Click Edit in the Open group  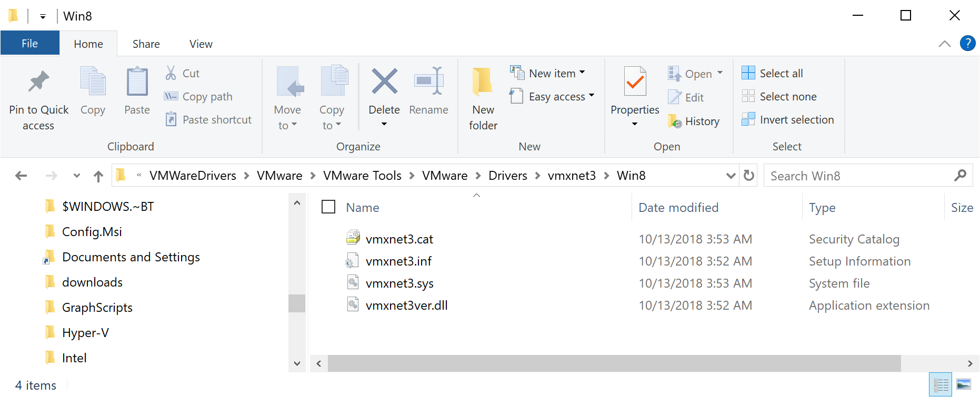coord(686,97)
